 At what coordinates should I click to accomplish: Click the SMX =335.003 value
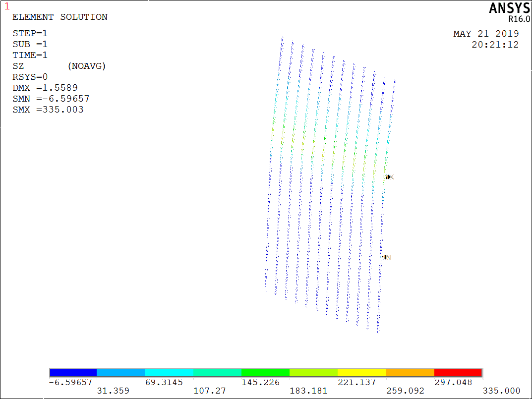(48, 109)
